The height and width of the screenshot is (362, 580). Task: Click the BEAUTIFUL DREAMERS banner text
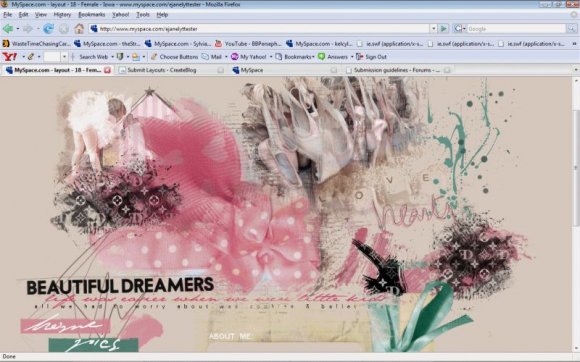120,286
